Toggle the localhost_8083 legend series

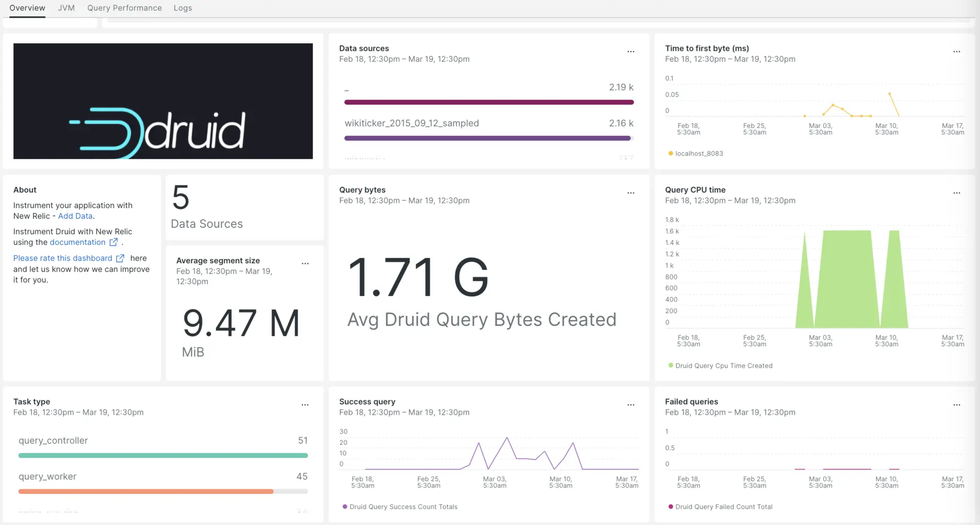click(x=698, y=154)
